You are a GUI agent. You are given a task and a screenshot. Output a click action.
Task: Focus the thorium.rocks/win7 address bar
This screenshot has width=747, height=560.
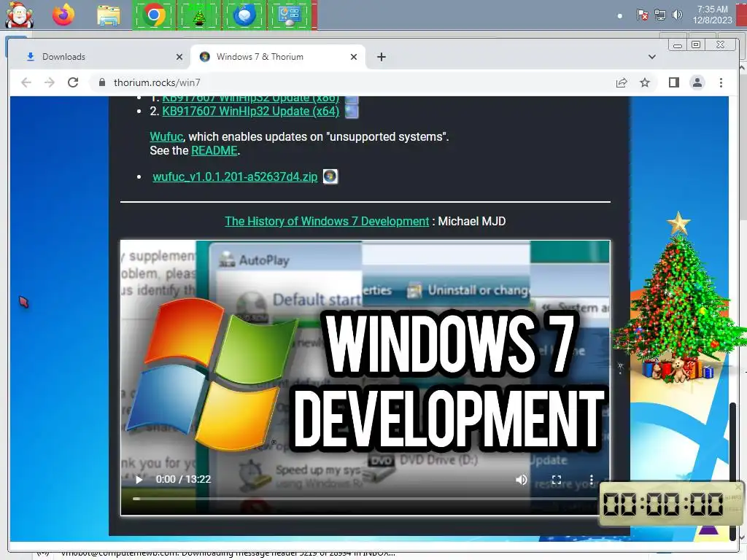click(352, 82)
